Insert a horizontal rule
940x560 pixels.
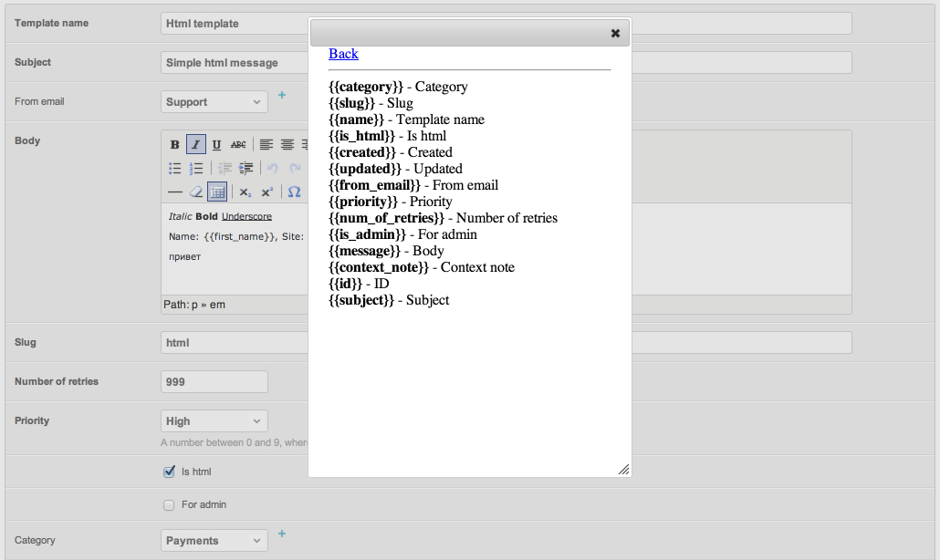pyautogui.click(x=174, y=192)
